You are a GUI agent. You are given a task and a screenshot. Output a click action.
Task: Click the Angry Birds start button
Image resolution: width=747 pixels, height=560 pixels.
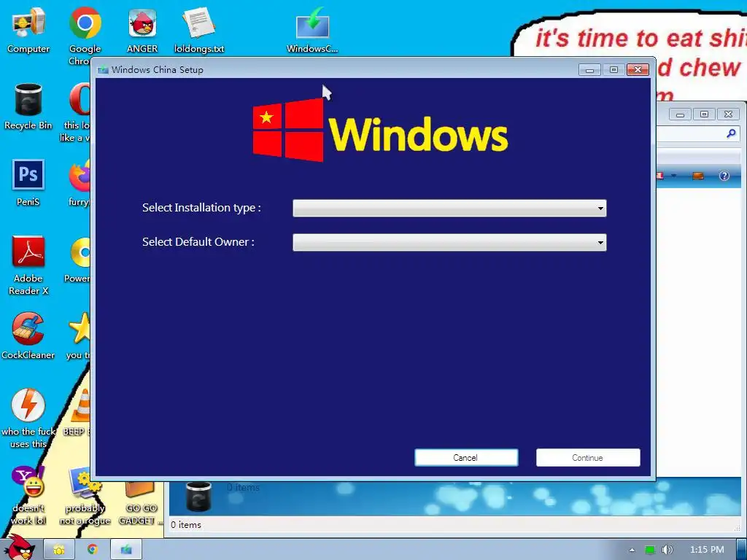coord(19,548)
